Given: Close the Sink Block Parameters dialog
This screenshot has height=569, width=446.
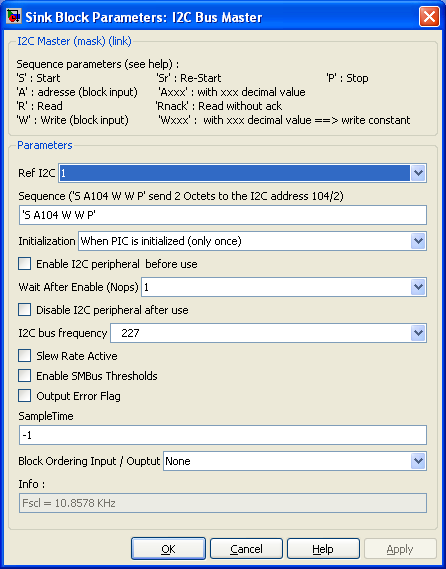Looking at the screenshot, I should point(429,17).
